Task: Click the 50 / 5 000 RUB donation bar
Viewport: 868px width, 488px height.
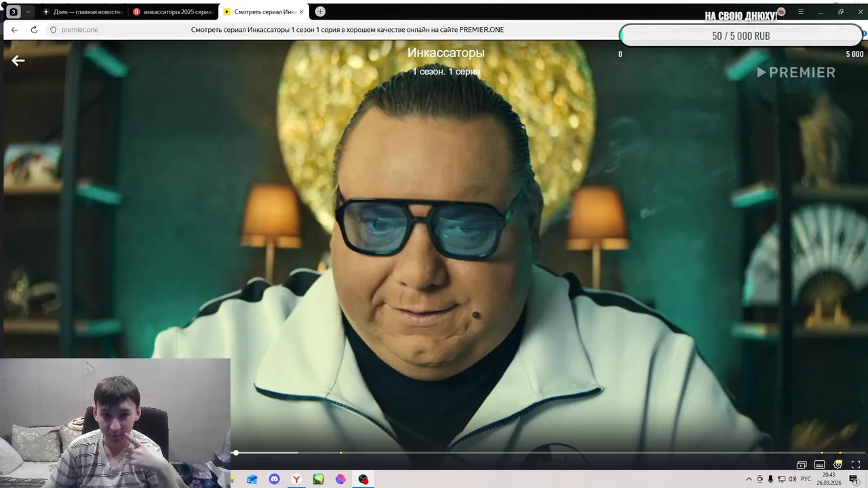Action: click(x=741, y=36)
